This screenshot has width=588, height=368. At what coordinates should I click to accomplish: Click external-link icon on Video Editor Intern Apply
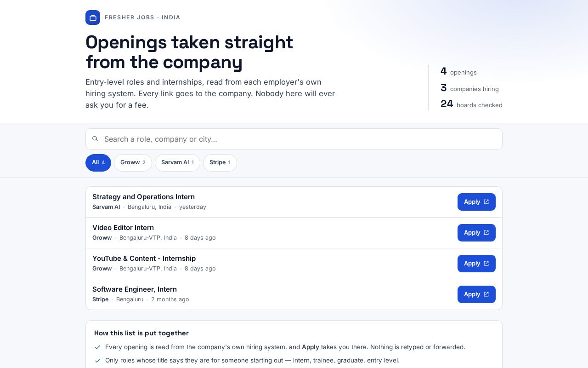486,233
